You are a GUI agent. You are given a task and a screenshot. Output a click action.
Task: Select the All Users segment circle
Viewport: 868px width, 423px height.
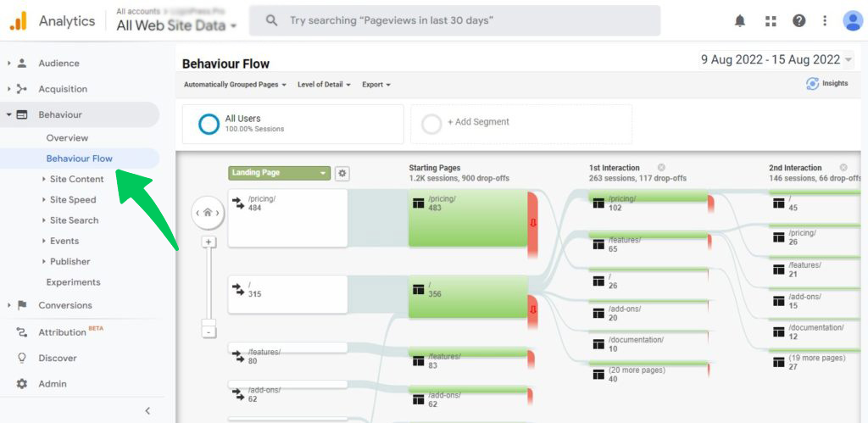pyautogui.click(x=209, y=124)
